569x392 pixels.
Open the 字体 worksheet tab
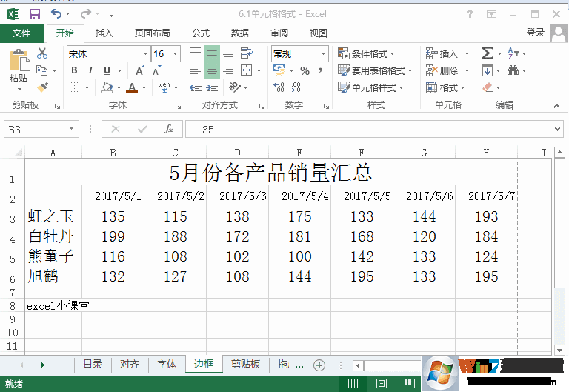(x=167, y=364)
